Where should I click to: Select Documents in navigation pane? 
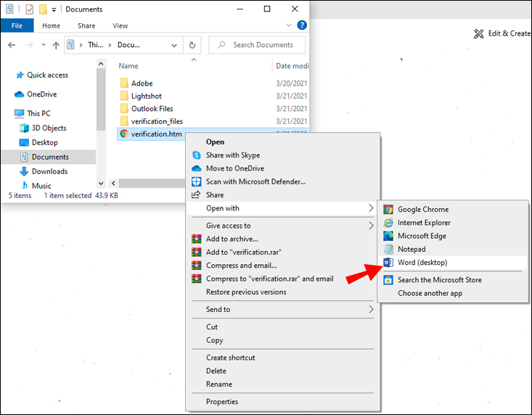(x=50, y=157)
